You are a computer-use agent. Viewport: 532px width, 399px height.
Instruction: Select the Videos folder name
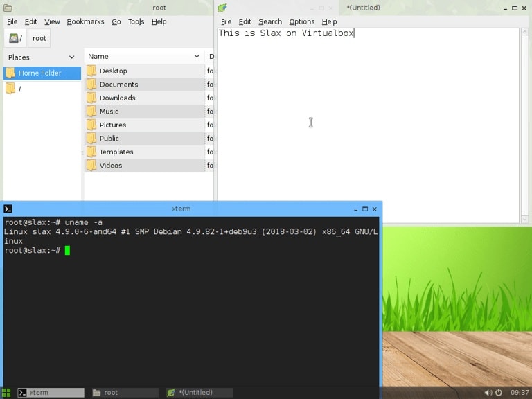[x=111, y=166]
